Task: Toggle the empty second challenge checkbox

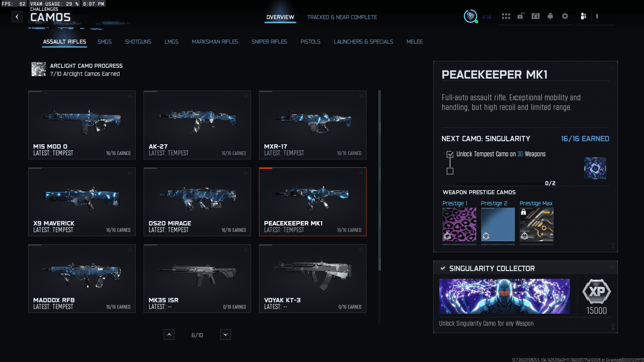Action: pyautogui.click(x=450, y=171)
